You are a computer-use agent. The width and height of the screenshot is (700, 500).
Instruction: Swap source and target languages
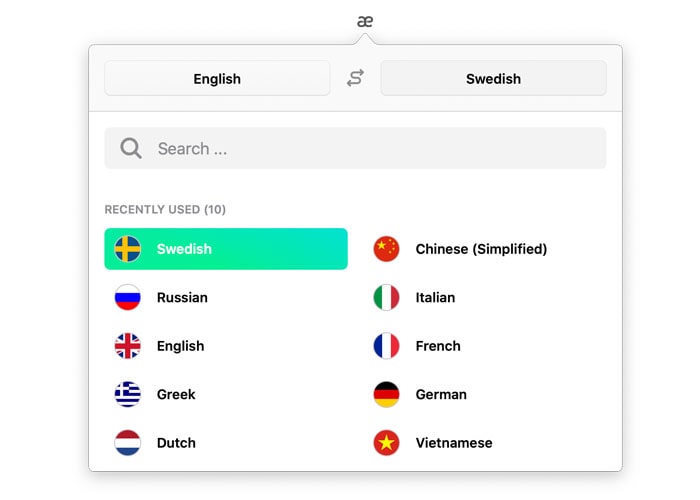(355, 78)
